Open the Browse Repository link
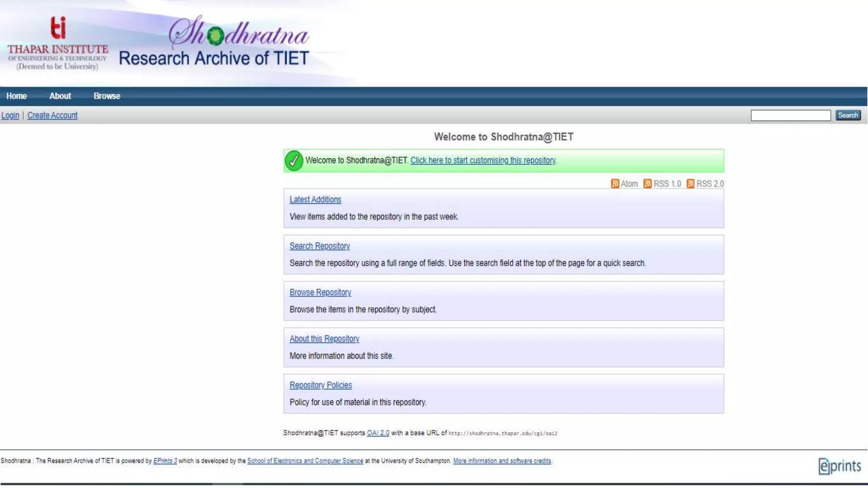This screenshot has width=868, height=488. tap(320, 292)
